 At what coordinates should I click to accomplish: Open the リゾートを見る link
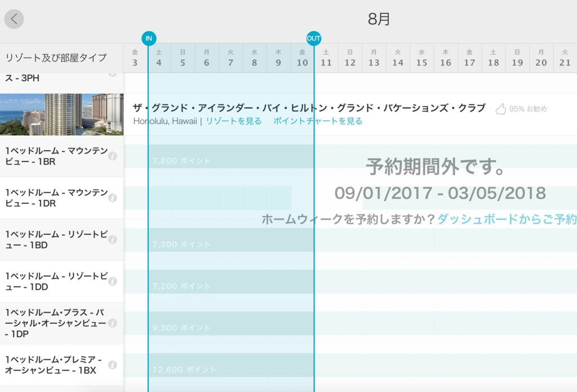[234, 121]
